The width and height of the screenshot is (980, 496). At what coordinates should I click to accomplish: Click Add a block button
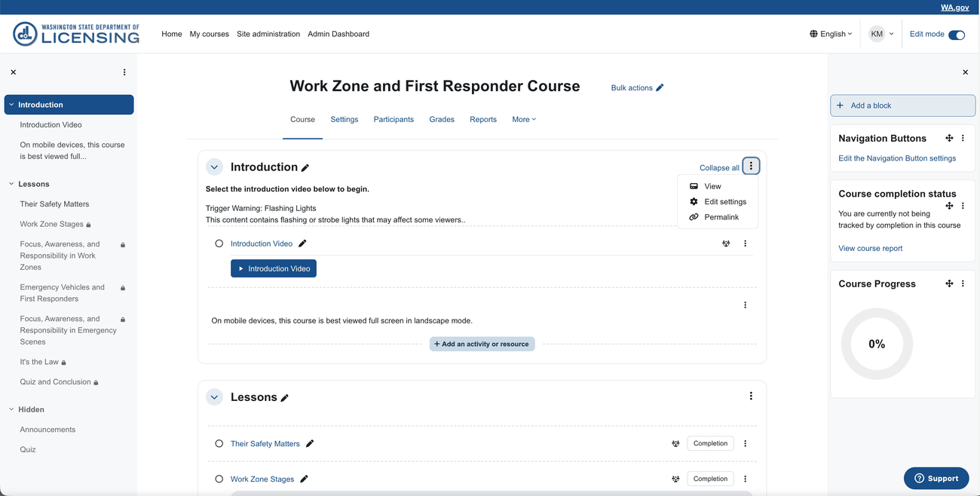[902, 106]
